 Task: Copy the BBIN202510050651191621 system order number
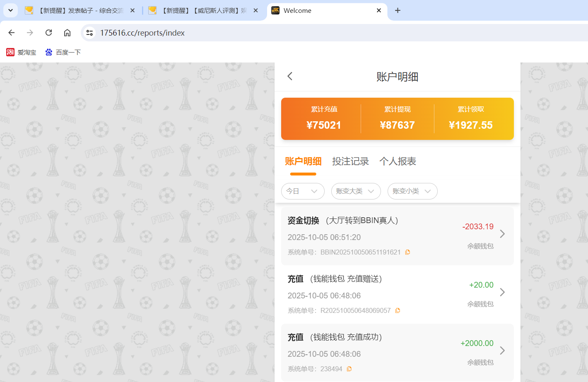point(407,252)
